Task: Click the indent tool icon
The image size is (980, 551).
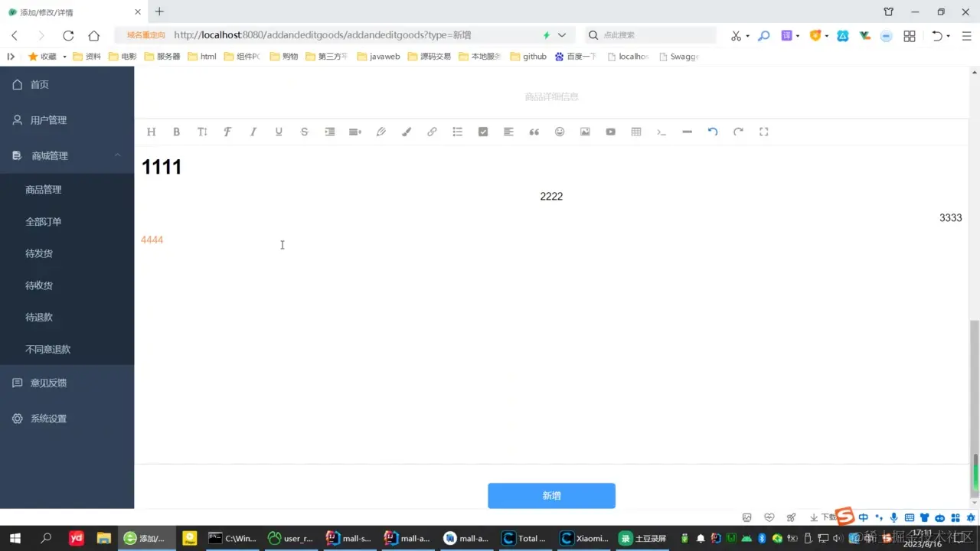Action: point(330,132)
